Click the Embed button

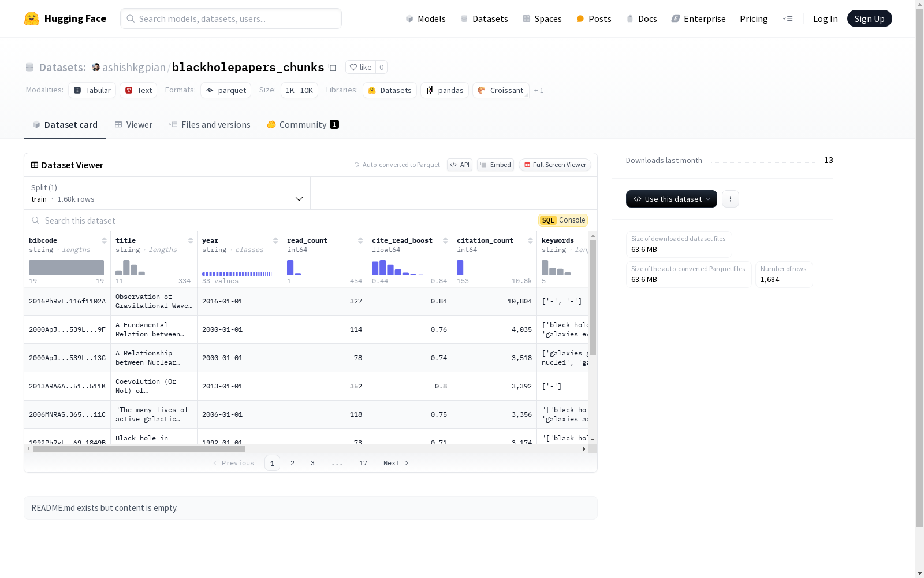pyautogui.click(x=495, y=165)
